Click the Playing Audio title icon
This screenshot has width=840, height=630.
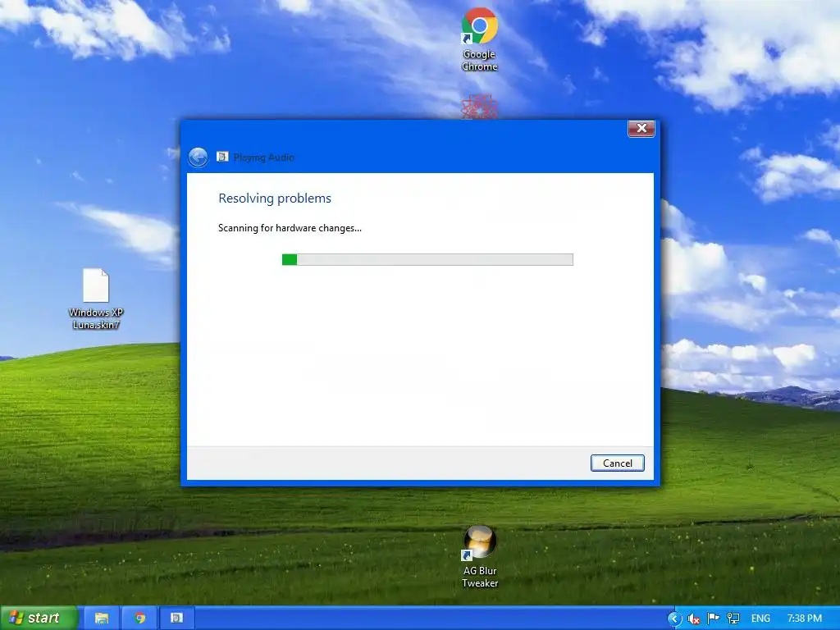tap(222, 157)
